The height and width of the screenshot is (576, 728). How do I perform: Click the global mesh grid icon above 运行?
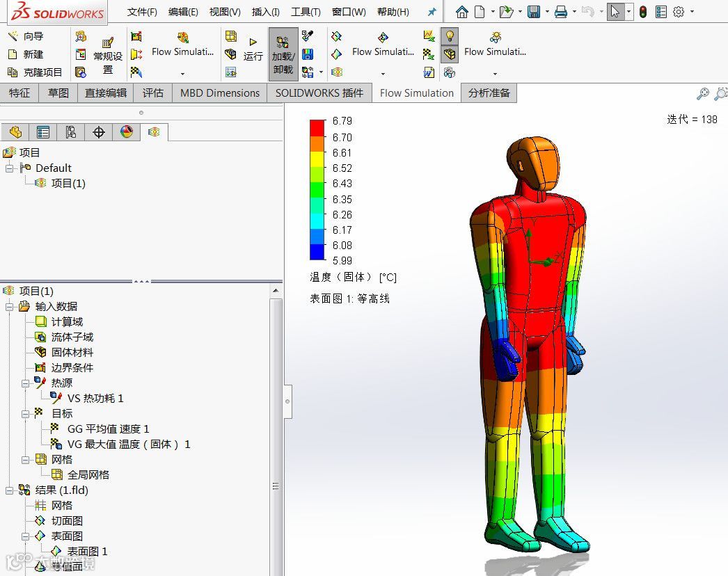231,36
